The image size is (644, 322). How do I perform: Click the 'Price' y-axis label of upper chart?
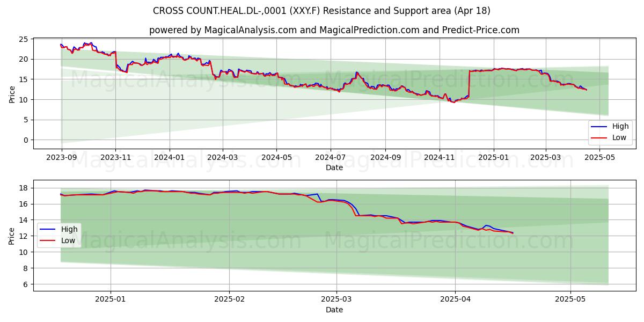pos(12,93)
